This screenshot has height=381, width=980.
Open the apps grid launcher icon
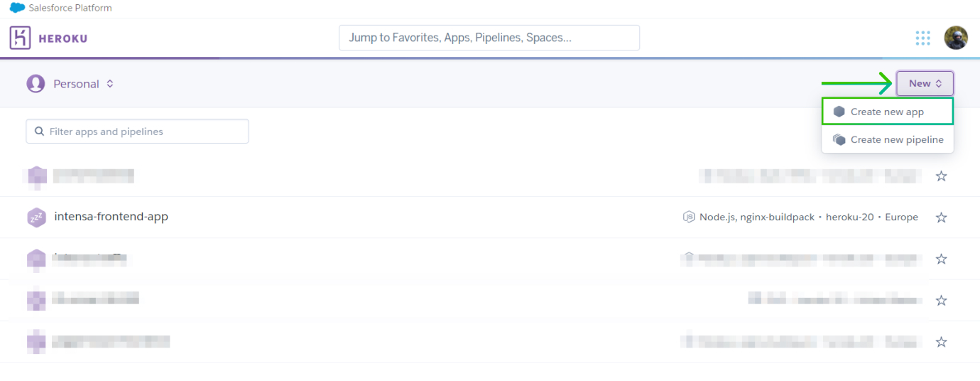(922, 38)
